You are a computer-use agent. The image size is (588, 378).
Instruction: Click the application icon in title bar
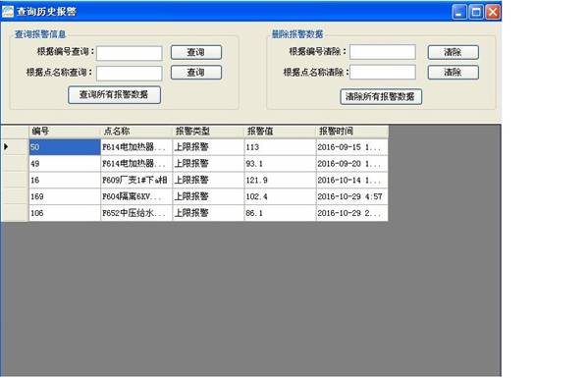click(8, 11)
